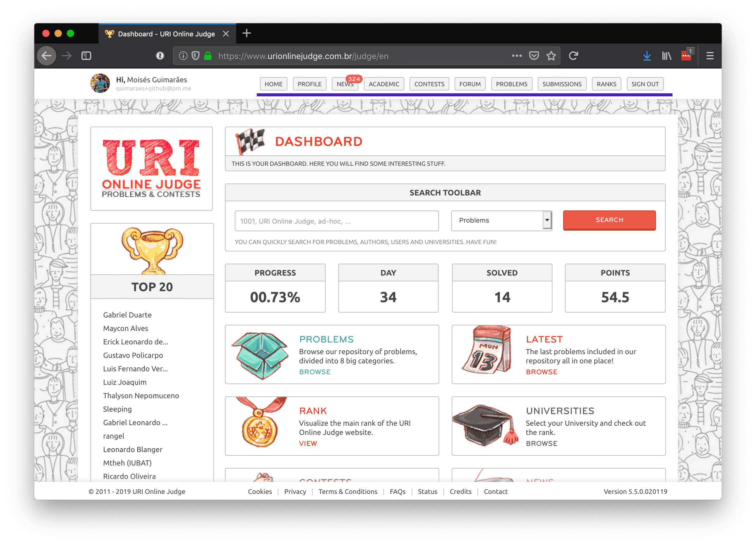Open the CONTESTS menu item
Viewport: 756px width, 545px height.
pyautogui.click(x=429, y=84)
